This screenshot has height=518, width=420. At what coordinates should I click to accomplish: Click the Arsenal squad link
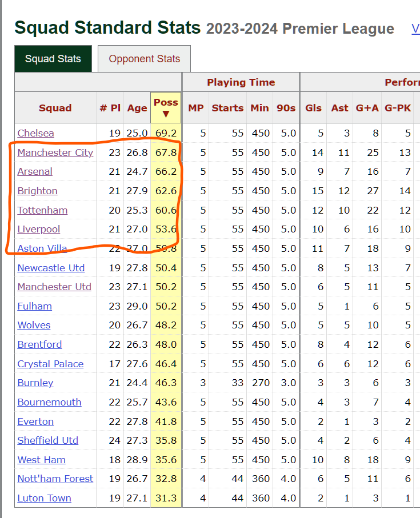(35, 171)
